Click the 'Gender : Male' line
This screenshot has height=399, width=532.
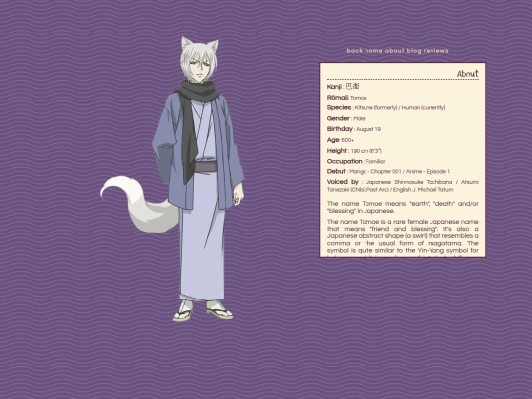coord(346,118)
